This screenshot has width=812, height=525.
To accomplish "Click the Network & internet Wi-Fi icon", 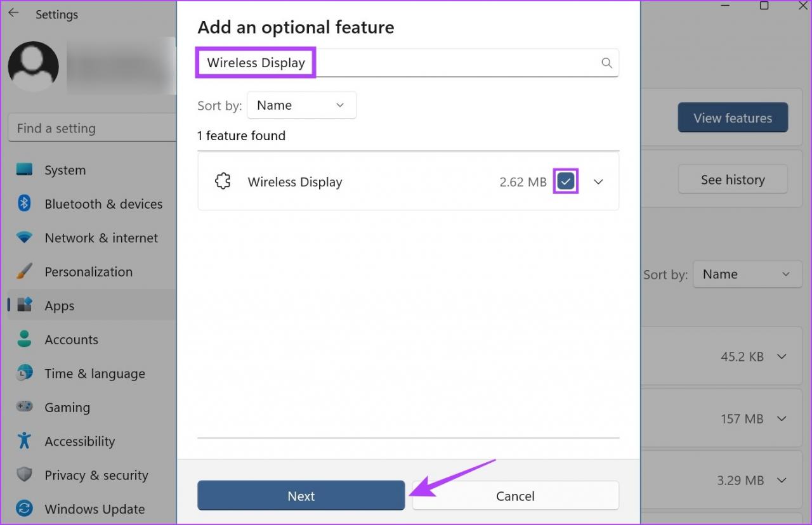I will [x=24, y=238].
